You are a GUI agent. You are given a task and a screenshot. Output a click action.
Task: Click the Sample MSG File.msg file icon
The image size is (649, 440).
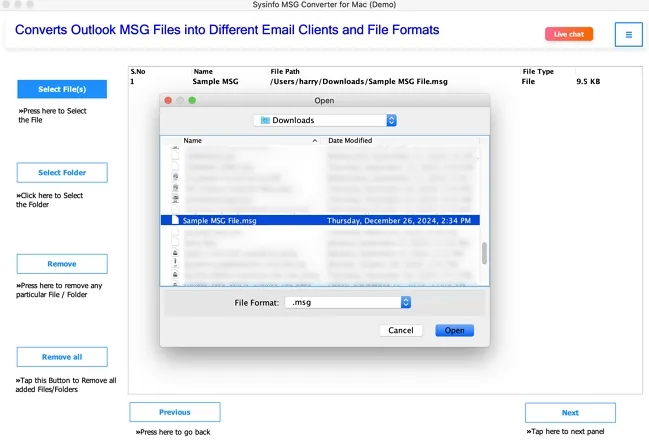point(175,220)
